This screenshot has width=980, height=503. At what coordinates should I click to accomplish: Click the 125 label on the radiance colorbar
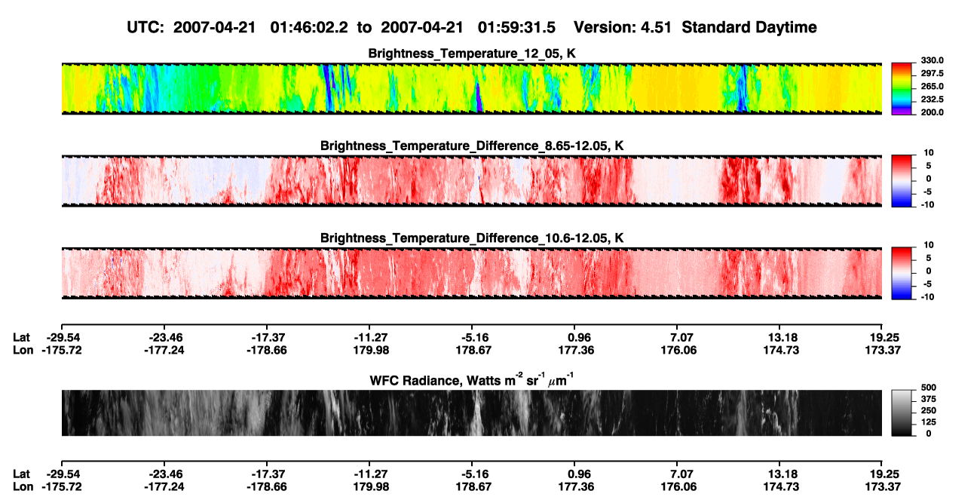tap(928, 422)
